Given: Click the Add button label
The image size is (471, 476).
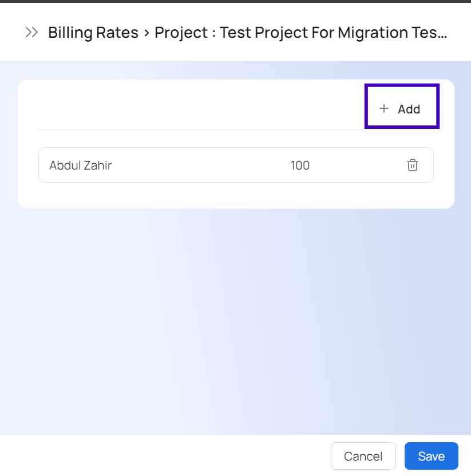Looking at the screenshot, I should coord(409,109).
